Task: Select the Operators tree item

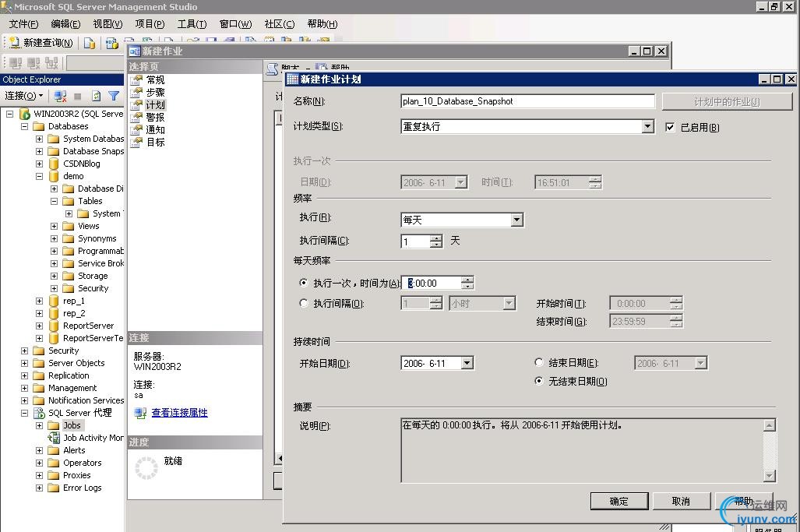Action: pyautogui.click(x=82, y=463)
